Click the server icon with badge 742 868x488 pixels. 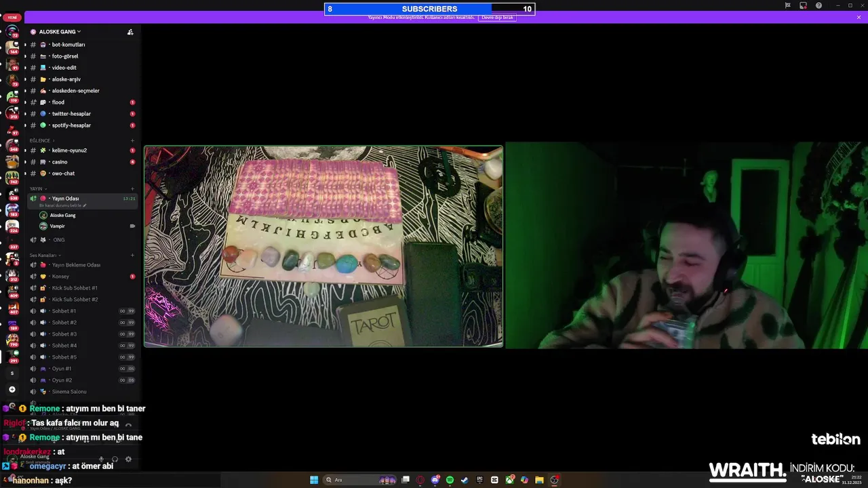pyautogui.click(x=12, y=178)
